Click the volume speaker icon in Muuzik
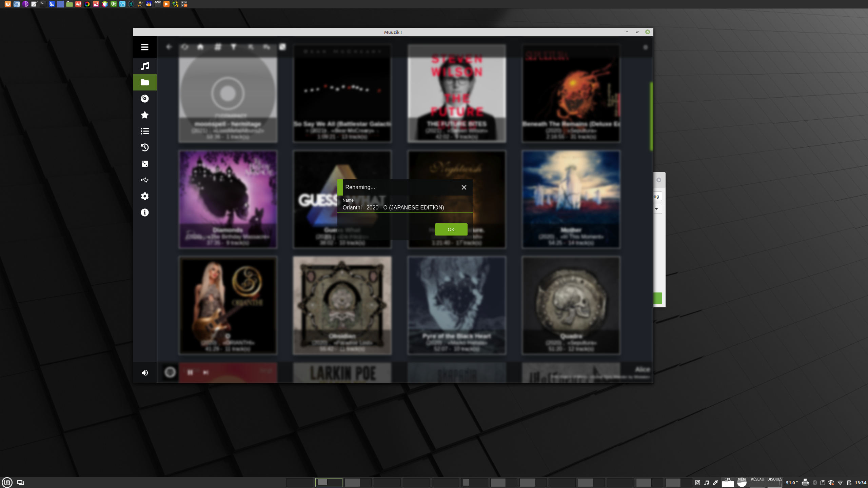The image size is (868, 488). (145, 373)
